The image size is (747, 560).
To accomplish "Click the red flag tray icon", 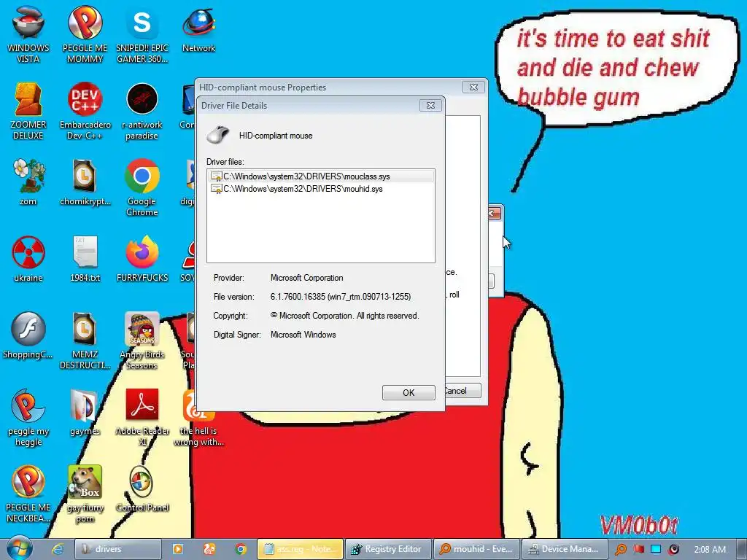I will [x=639, y=549].
